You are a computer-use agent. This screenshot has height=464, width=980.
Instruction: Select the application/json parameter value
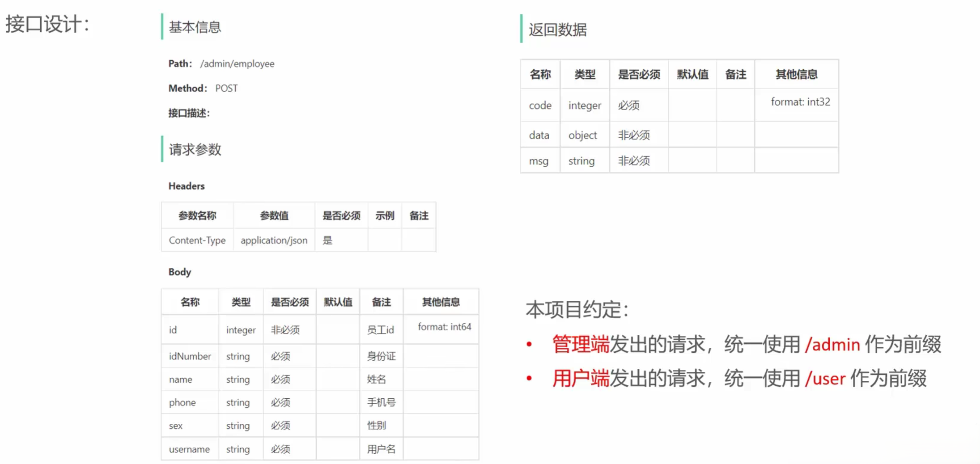coord(274,240)
